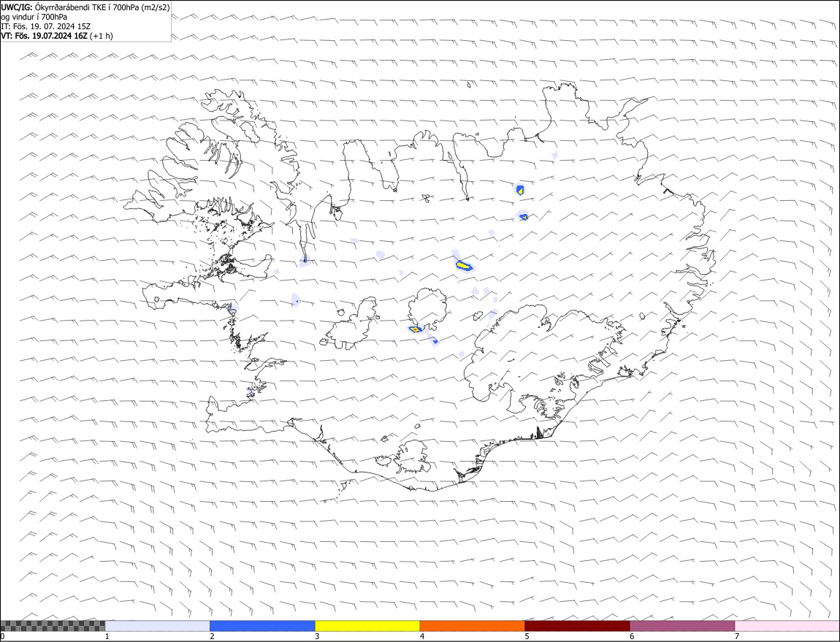Click the pale pink legend swatch above 7
This screenshot has height=642, width=840.
click(x=787, y=626)
